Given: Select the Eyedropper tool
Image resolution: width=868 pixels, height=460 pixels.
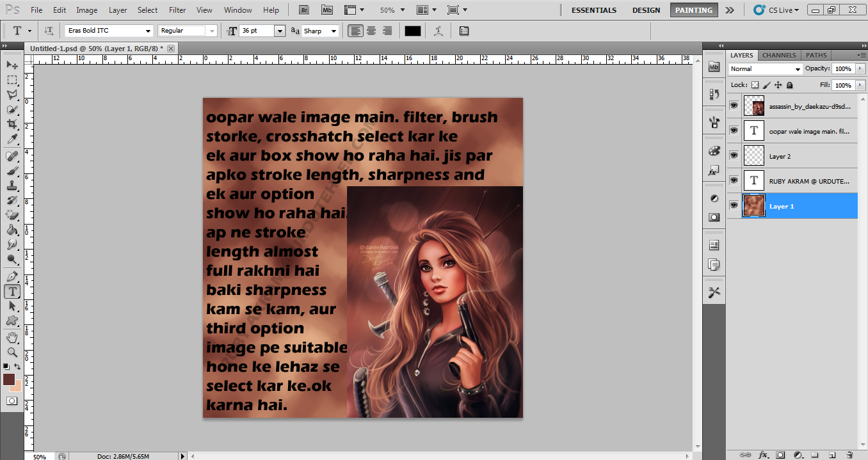Looking at the screenshot, I should pyautogui.click(x=12, y=139).
